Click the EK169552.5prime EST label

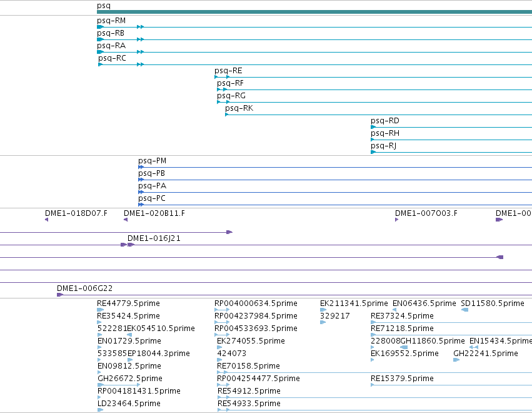tap(404, 354)
